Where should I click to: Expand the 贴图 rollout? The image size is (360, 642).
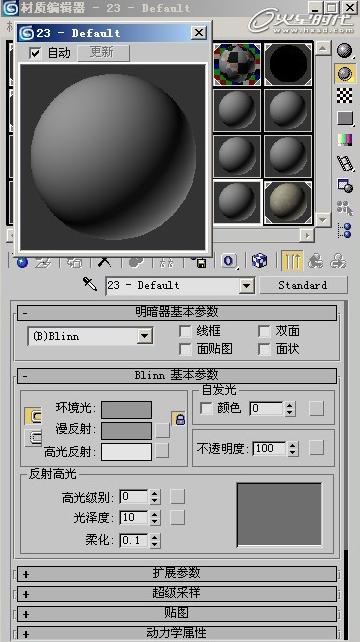click(x=177, y=613)
